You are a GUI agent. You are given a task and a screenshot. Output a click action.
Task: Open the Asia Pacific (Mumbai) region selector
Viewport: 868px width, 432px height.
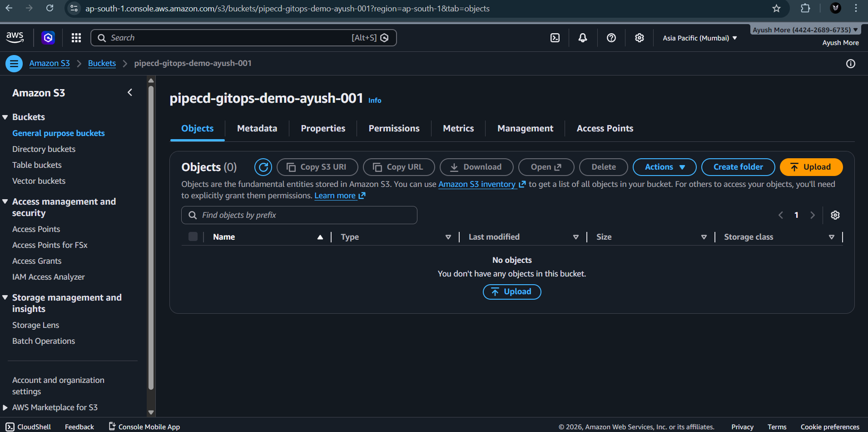[x=699, y=38]
